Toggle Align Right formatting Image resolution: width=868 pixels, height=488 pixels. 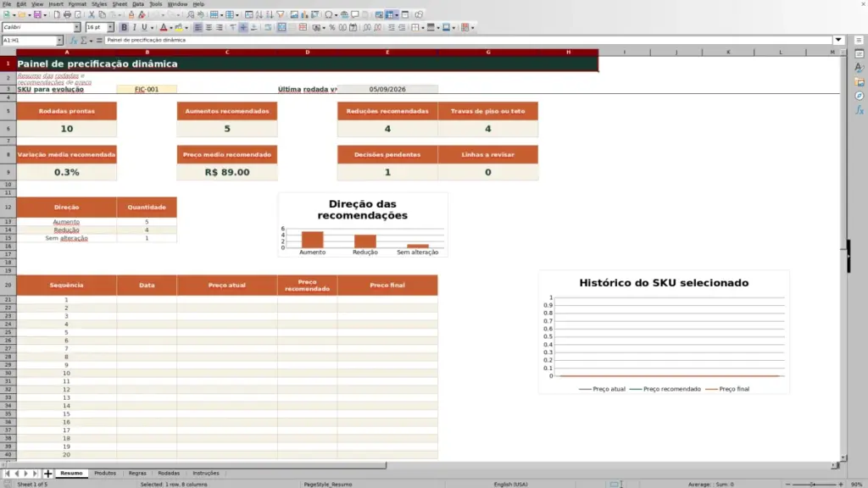220,27
